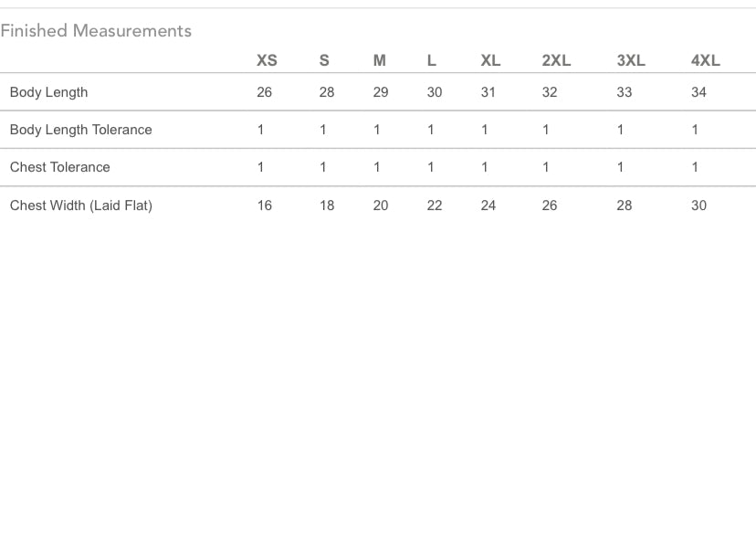Click Body Length value 34 for 4XL
Image resolution: width=756 pixels, height=547 pixels.
point(698,92)
